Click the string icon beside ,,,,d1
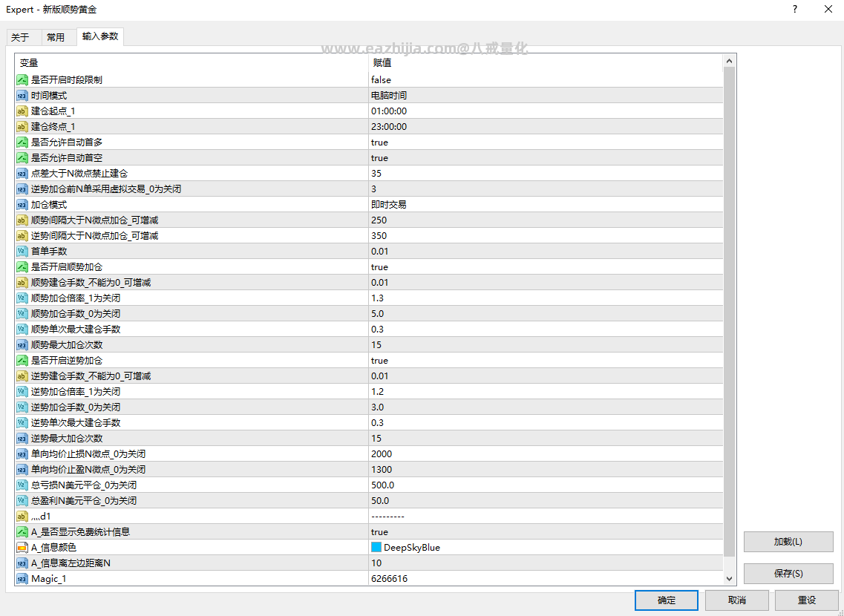Viewport: 844px width, 616px height. (22, 517)
